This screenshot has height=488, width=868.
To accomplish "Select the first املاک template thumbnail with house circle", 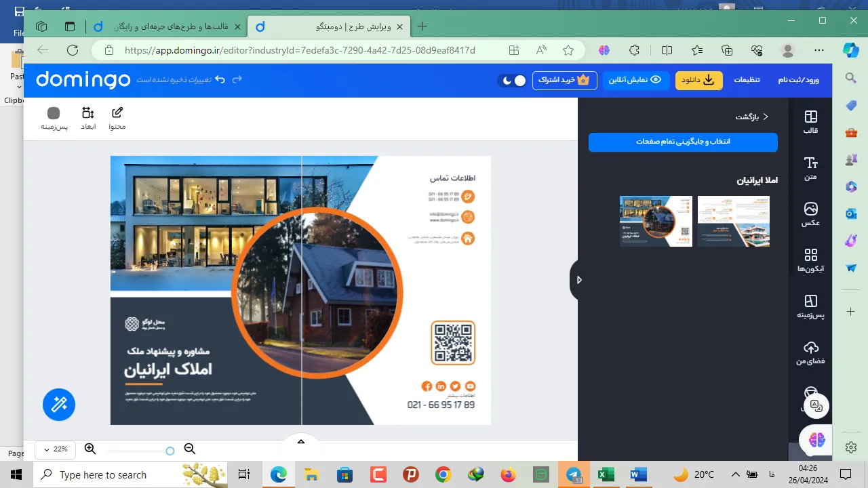I will 656,221.
